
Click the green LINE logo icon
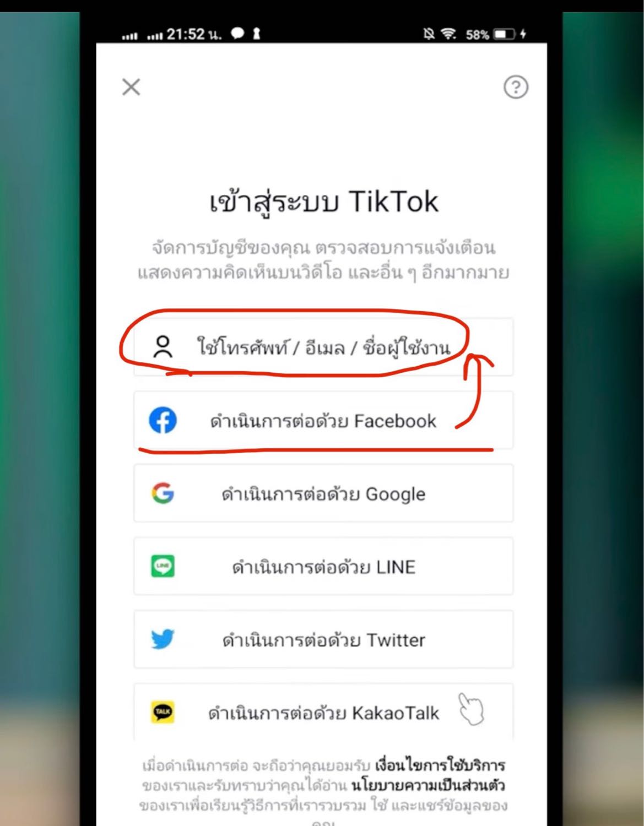[x=163, y=566]
